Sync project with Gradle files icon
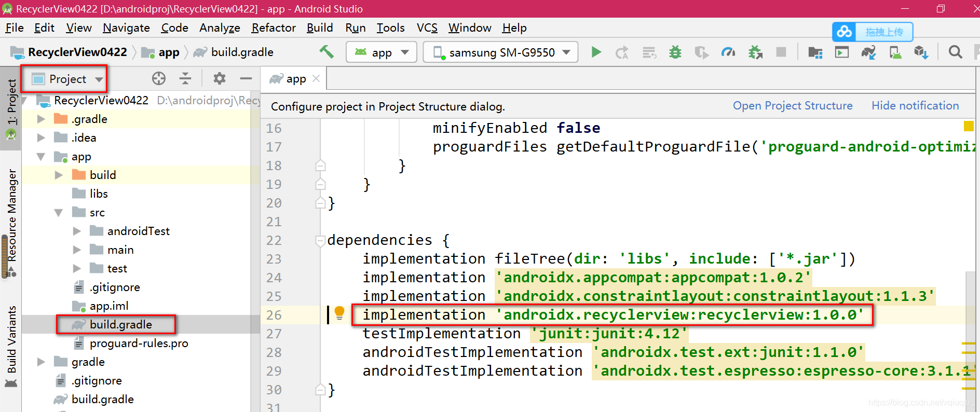This screenshot has width=980, height=412. 868,52
